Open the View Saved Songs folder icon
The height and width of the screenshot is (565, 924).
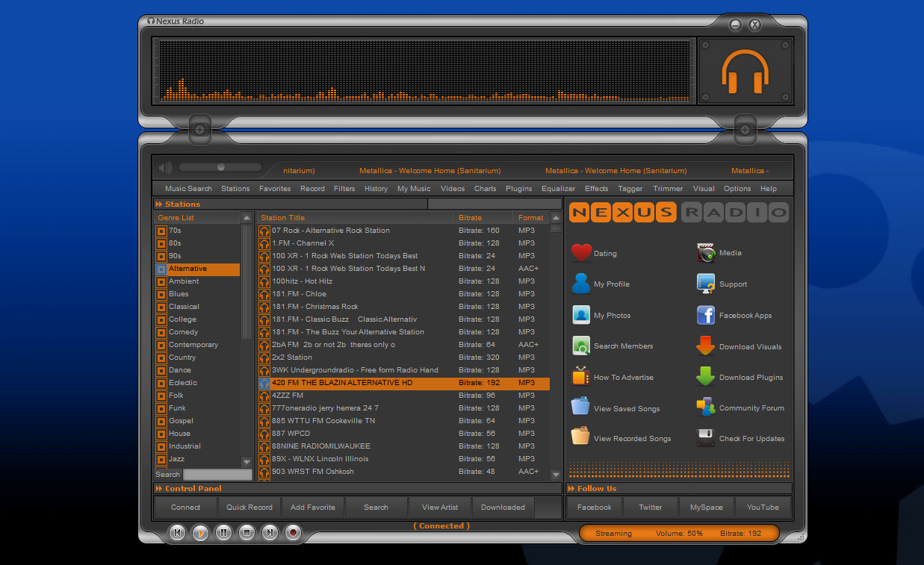coord(581,408)
